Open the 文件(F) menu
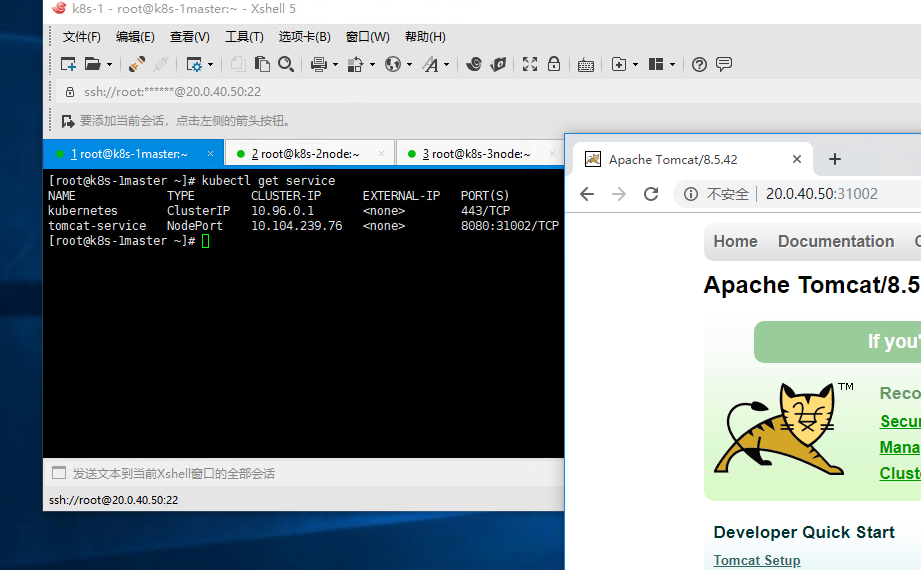Viewport: 921px width, 570px height. pyautogui.click(x=82, y=37)
